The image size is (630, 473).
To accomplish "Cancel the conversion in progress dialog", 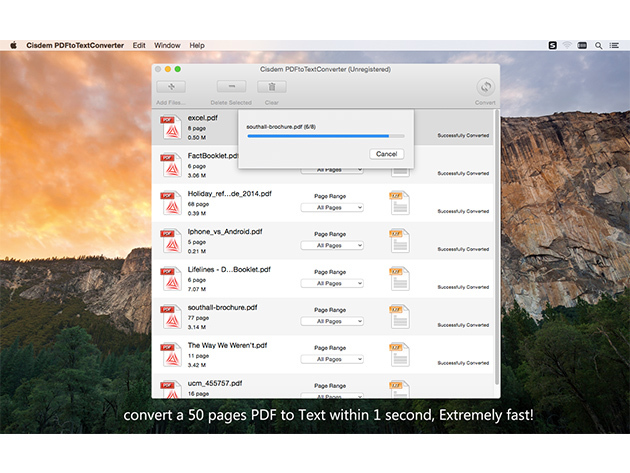I will tap(387, 154).
